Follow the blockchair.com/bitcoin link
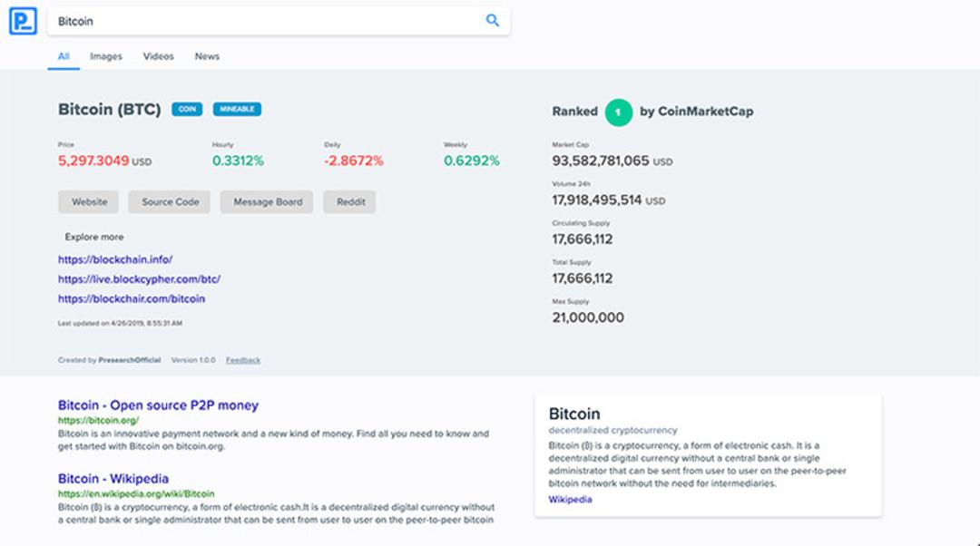The image size is (980, 546). 132,298
